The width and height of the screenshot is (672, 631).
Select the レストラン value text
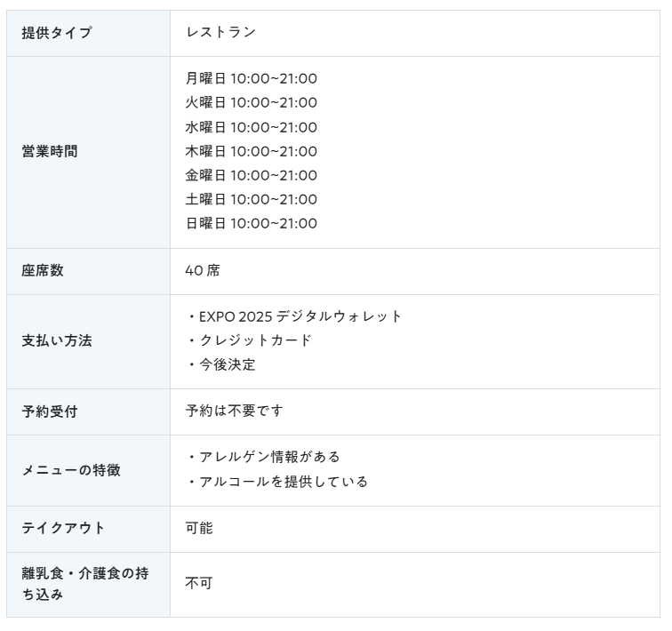click(220, 33)
